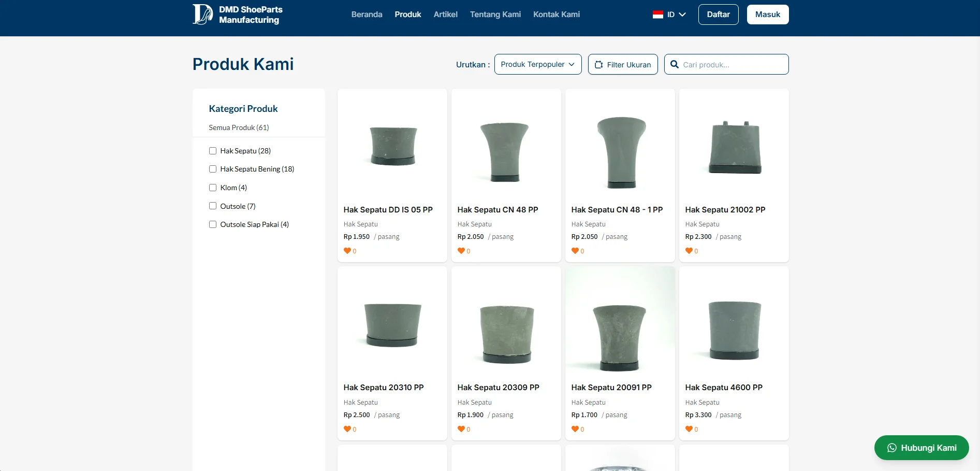The image size is (980, 471).
Task: Like the Hak Sepatu 20309 PP product
Action: tap(461, 429)
